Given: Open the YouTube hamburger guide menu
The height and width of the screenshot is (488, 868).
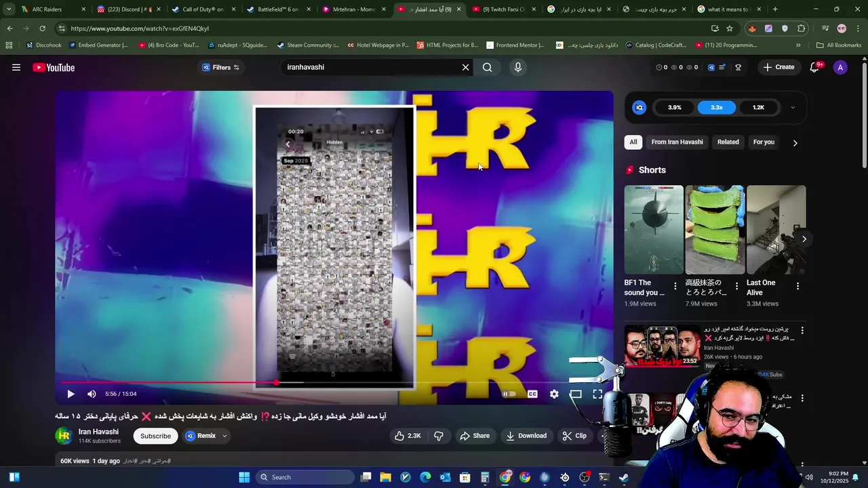Looking at the screenshot, I should point(16,67).
